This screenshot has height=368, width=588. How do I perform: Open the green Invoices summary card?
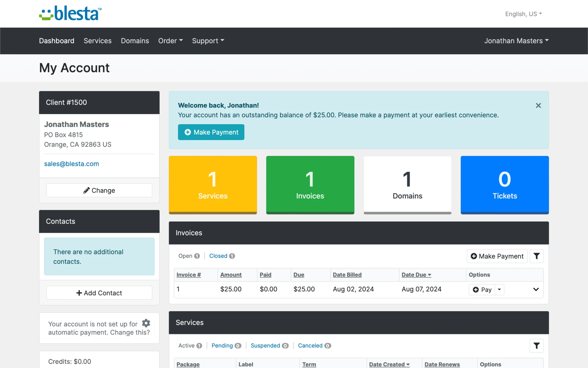pyautogui.click(x=310, y=185)
